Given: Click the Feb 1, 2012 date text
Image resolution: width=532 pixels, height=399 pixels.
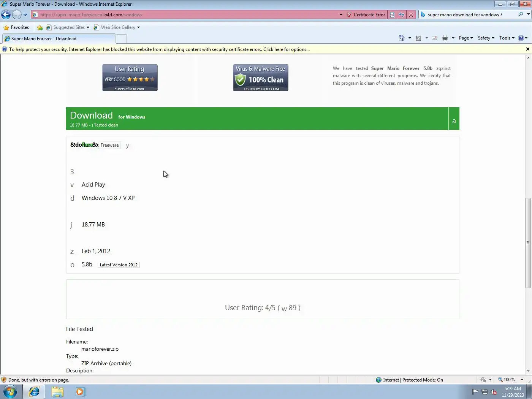Looking at the screenshot, I should (96, 251).
